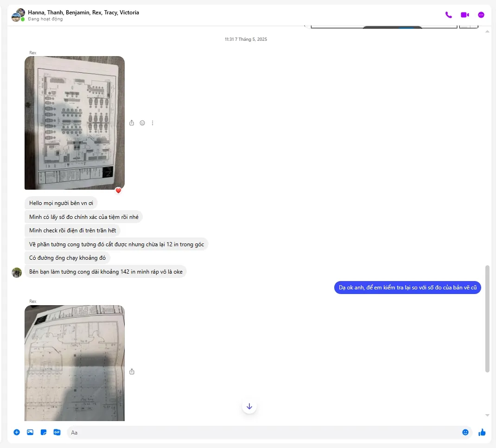
Task: Share the second blueprint image
Action: 132,371
